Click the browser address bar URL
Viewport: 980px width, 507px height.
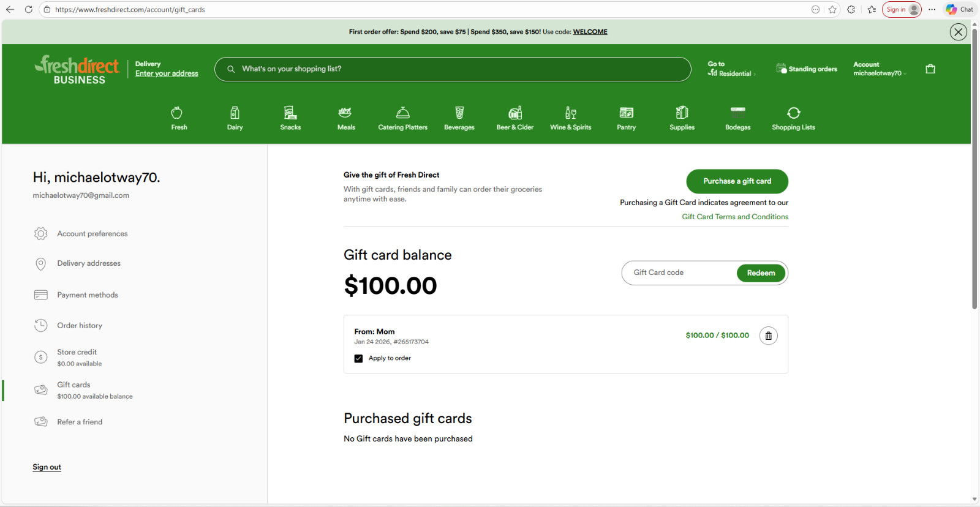pos(130,9)
